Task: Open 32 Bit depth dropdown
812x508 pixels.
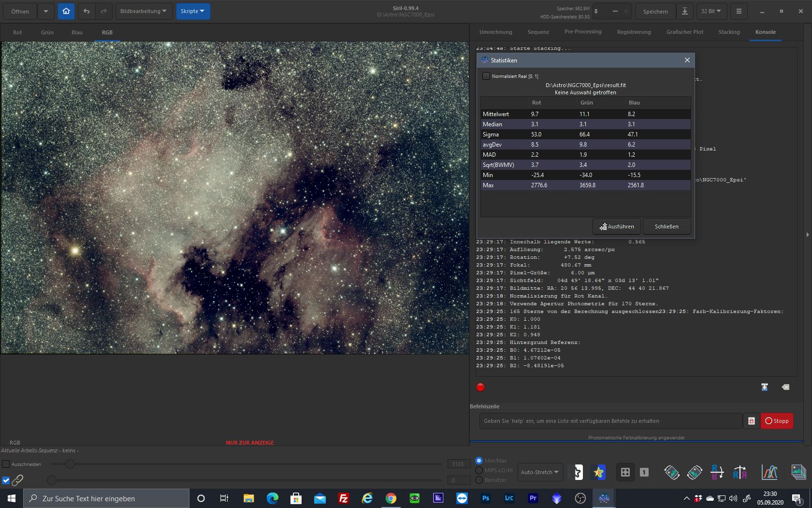Action: click(x=711, y=11)
